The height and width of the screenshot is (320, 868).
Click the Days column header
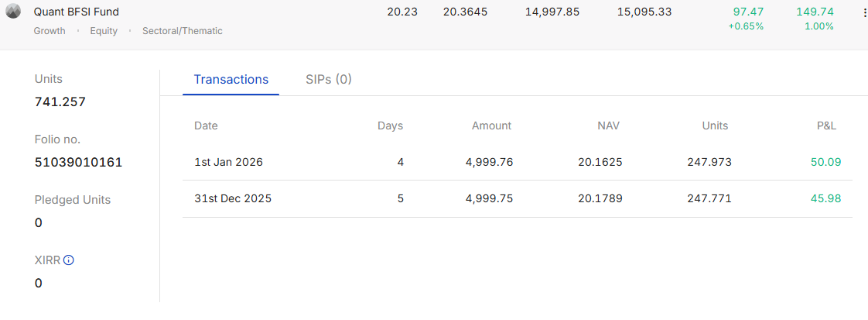click(x=390, y=126)
